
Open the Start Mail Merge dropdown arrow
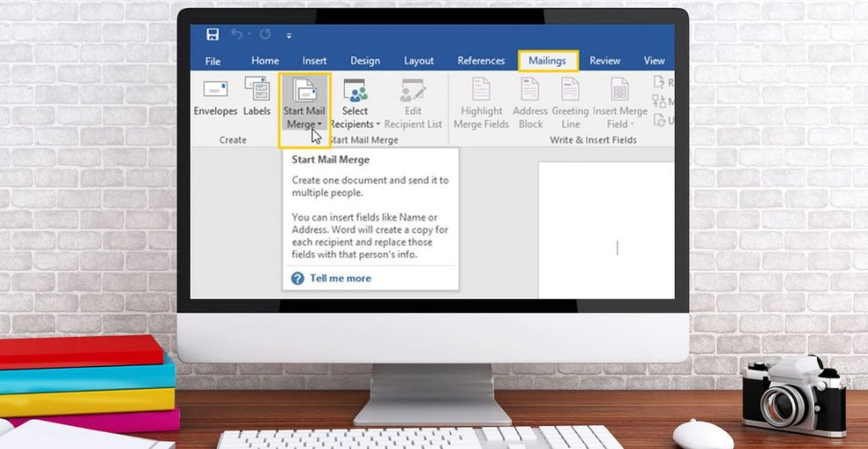pyautogui.click(x=319, y=124)
